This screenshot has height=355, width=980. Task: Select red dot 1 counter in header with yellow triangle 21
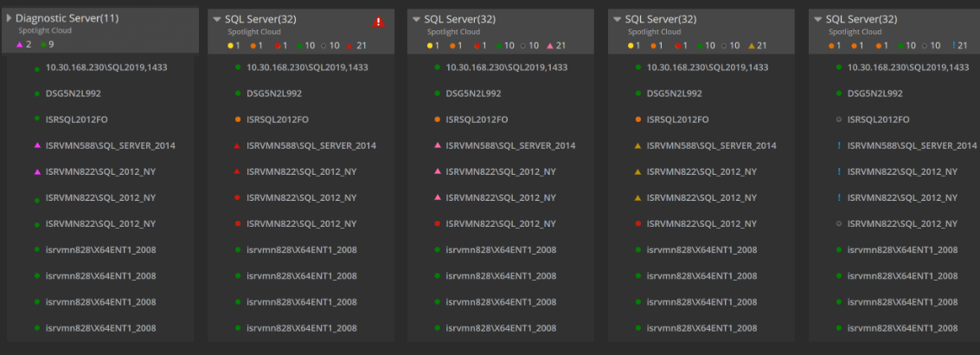(x=682, y=46)
